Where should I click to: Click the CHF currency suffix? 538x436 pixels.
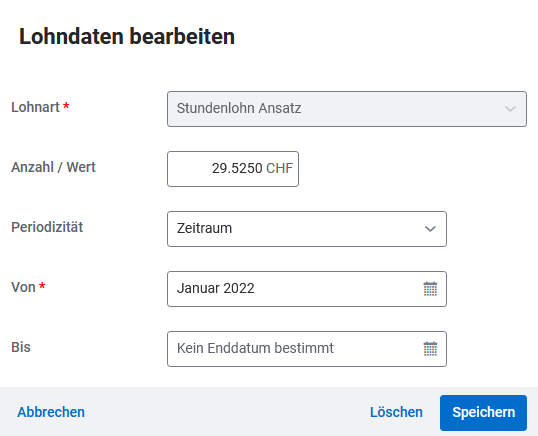279,168
